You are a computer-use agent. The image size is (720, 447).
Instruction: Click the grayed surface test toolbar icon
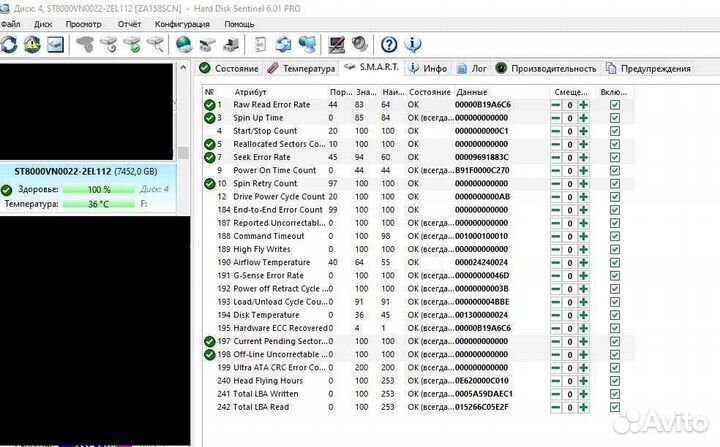coord(85,45)
